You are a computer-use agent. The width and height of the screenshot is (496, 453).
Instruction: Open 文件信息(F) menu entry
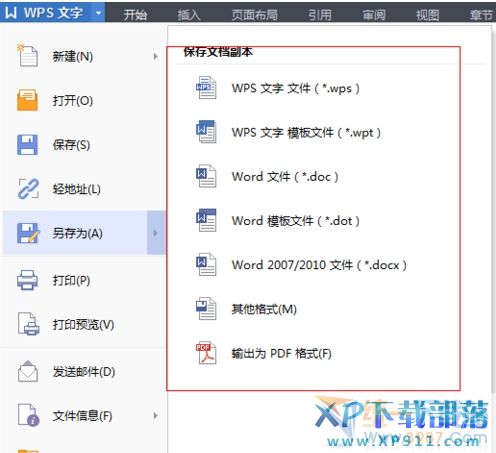[84, 415]
